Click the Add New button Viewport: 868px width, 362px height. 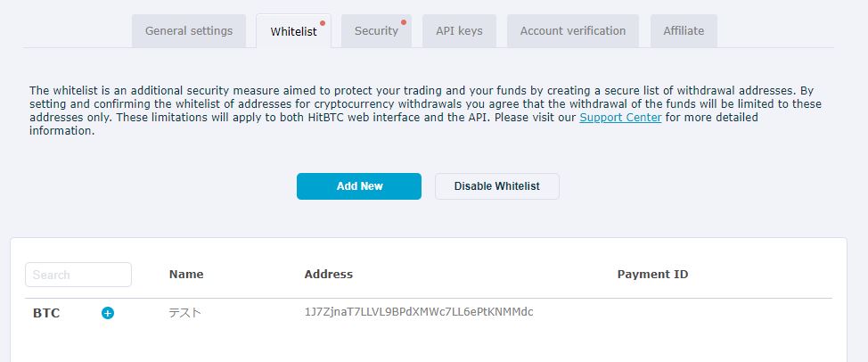click(359, 186)
